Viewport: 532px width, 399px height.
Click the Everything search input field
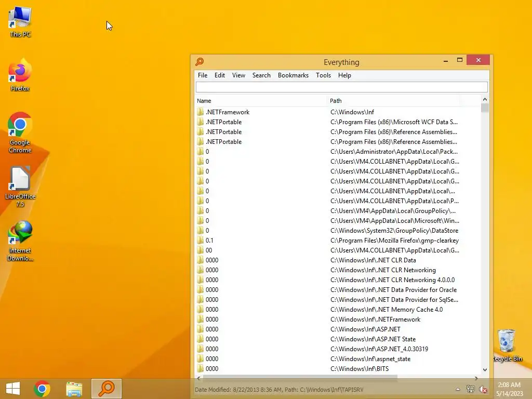tap(342, 87)
